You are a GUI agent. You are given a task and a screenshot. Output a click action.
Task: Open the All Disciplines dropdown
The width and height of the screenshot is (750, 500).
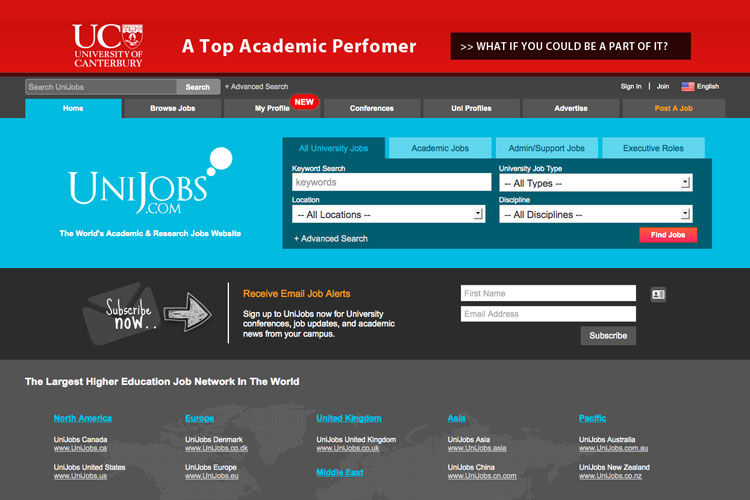(595, 214)
